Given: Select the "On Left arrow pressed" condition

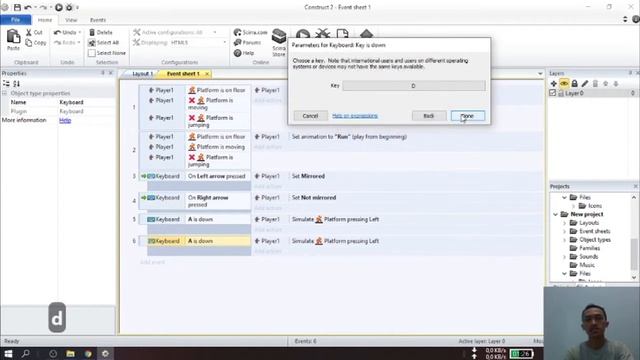Looking at the screenshot, I should click(217, 176).
